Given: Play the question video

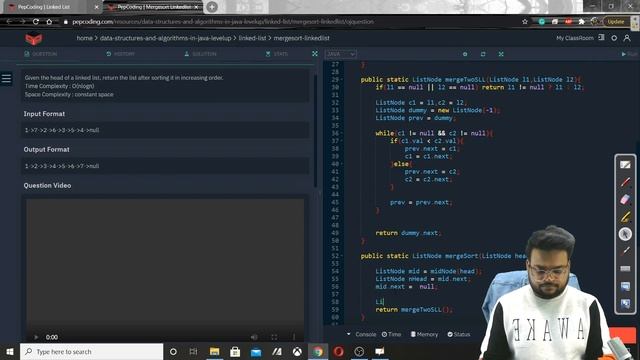Looking at the screenshot, I should pyautogui.click(x=36, y=337).
